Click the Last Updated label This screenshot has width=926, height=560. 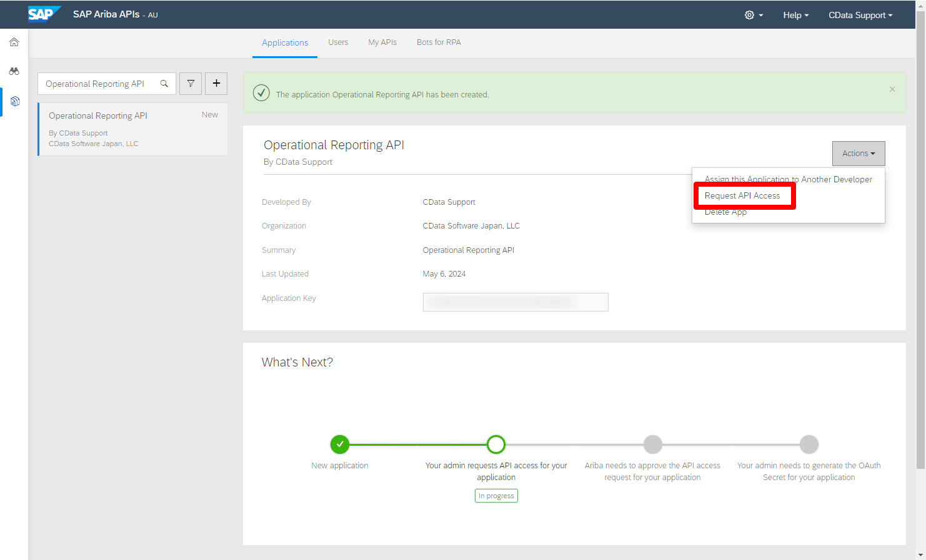(x=285, y=274)
